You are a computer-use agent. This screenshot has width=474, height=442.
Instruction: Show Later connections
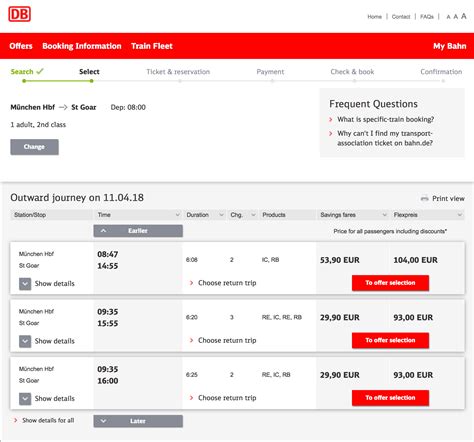[x=138, y=421]
